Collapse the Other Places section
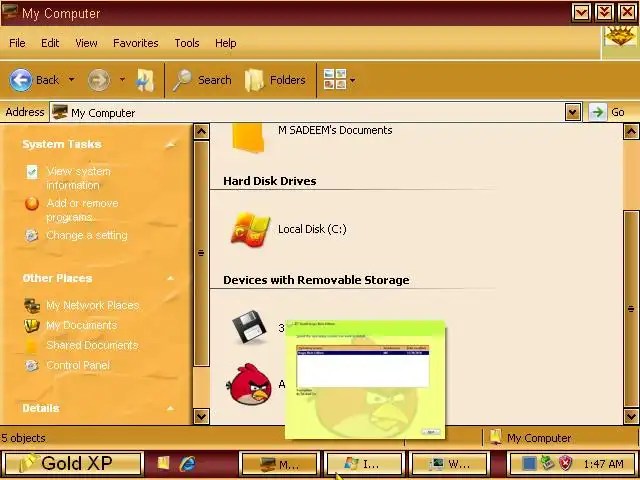The height and width of the screenshot is (480, 640). click(171, 278)
